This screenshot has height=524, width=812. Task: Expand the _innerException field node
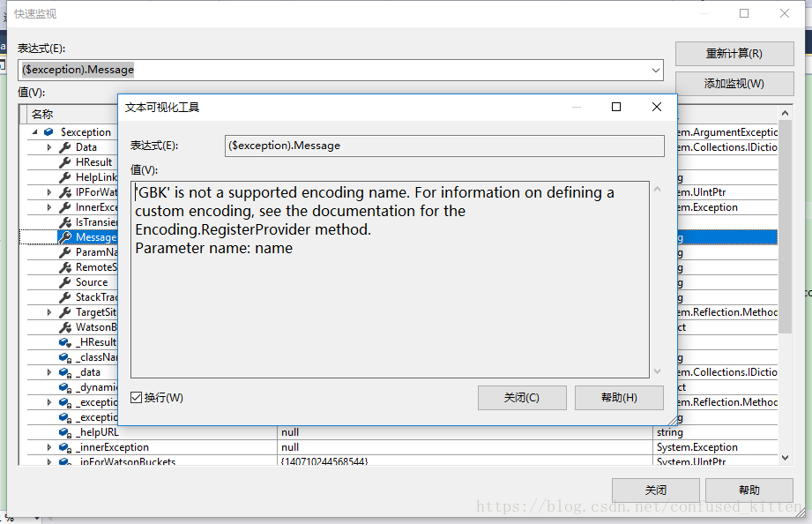click(x=49, y=447)
